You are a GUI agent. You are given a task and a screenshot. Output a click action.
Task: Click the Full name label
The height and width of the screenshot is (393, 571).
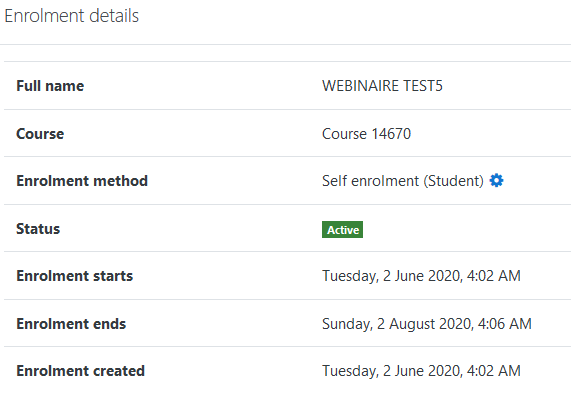coord(50,86)
